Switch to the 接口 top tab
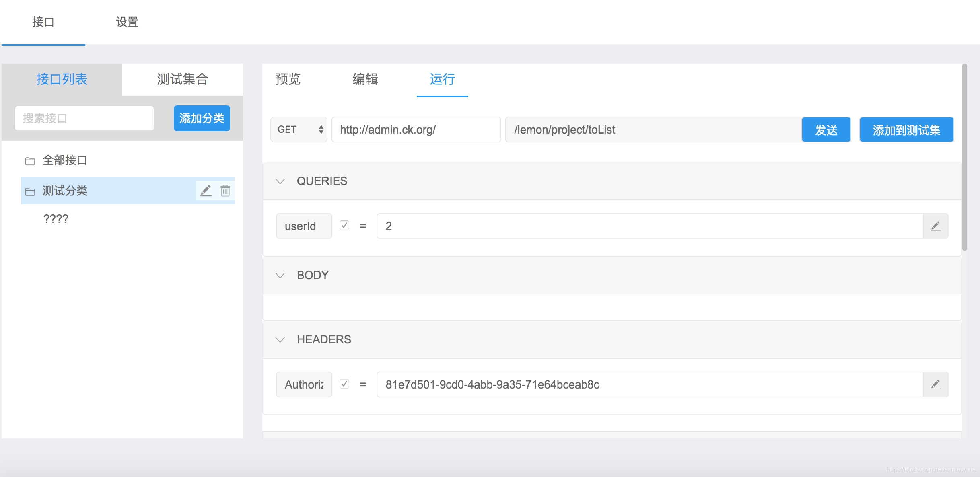The height and width of the screenshot is (477, 980). pos(43,22)
